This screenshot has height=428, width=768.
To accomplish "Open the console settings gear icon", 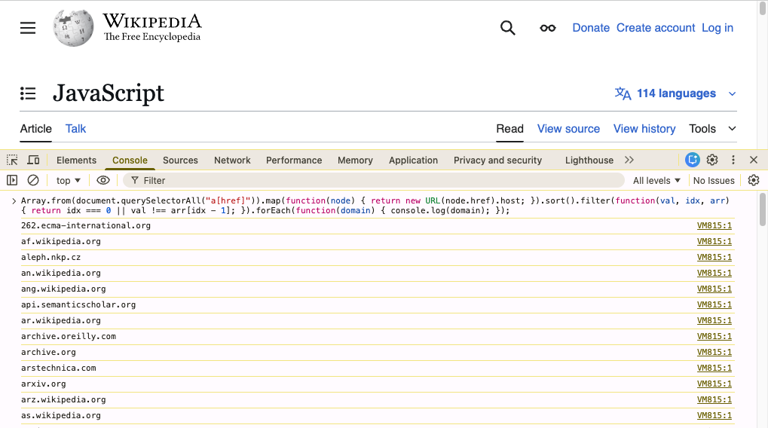I will 753,181.
